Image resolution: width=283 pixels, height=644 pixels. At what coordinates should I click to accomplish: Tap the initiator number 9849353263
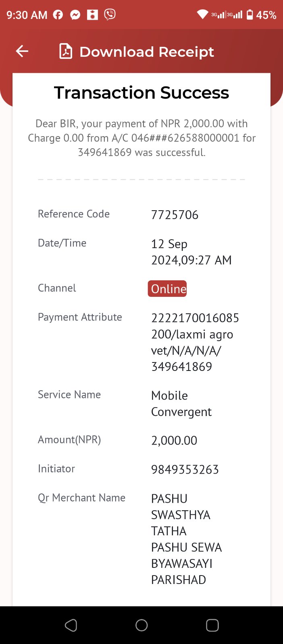point(185,469)
